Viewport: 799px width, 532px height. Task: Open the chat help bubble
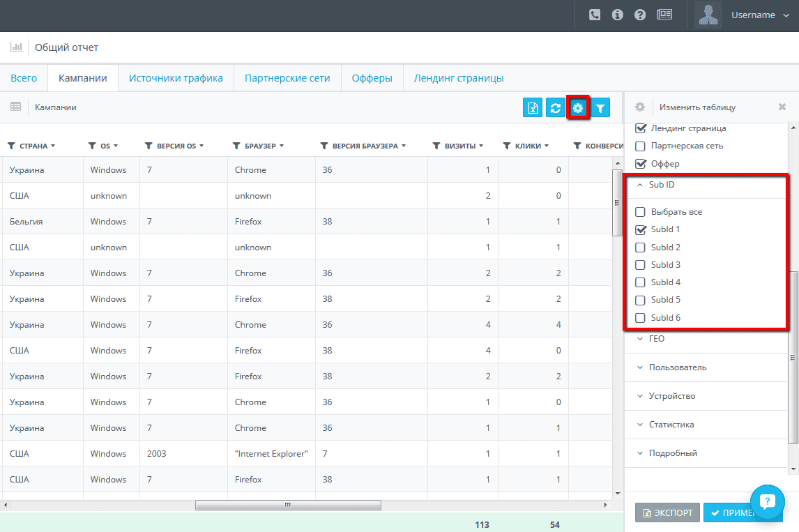(x=768, y=502)
